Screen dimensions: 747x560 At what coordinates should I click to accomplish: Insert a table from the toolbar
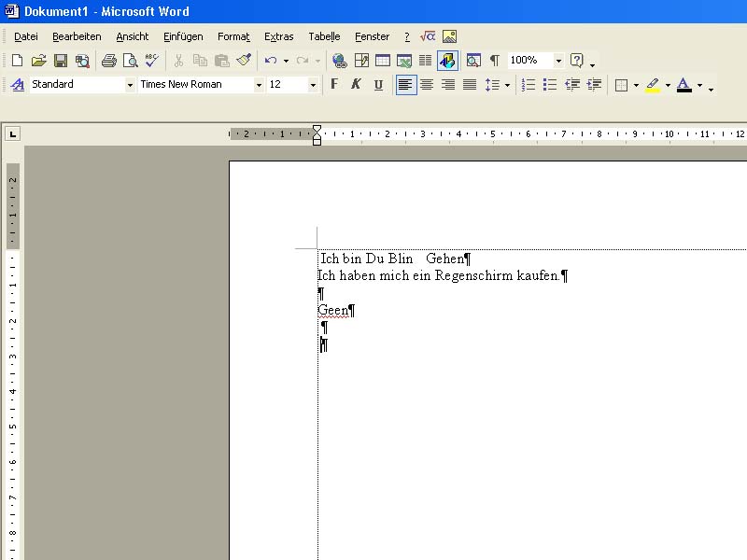click(383, 61)
